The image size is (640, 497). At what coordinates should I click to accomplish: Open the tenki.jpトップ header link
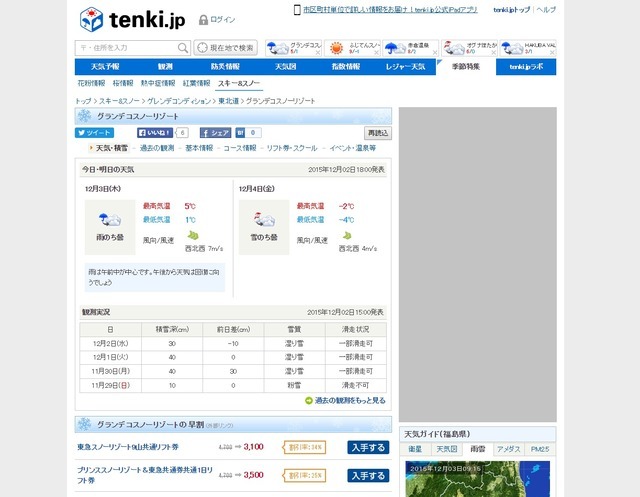pos(511,10)
